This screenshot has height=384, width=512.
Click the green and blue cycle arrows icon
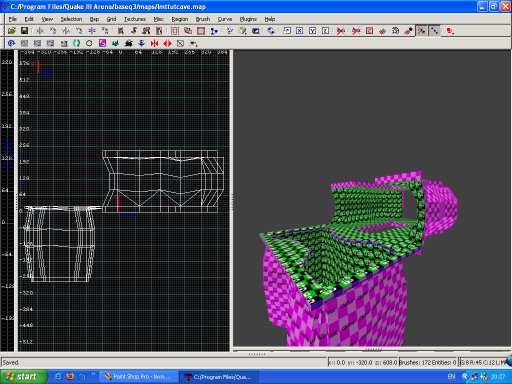click(76, 43)
